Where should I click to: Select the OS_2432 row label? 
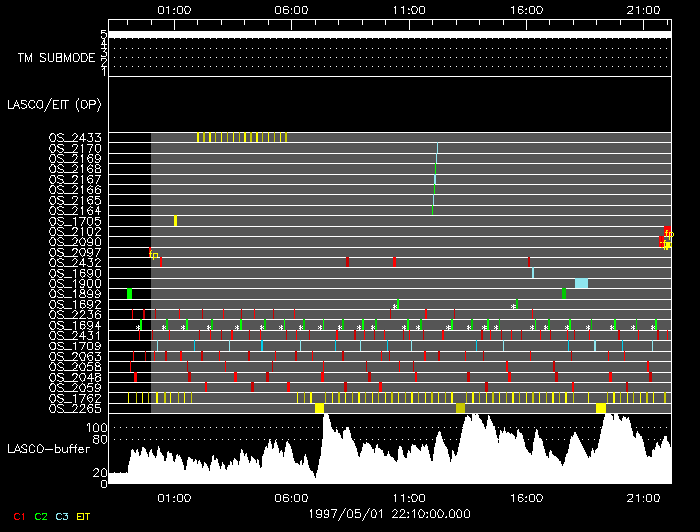(x=75, y=263)
